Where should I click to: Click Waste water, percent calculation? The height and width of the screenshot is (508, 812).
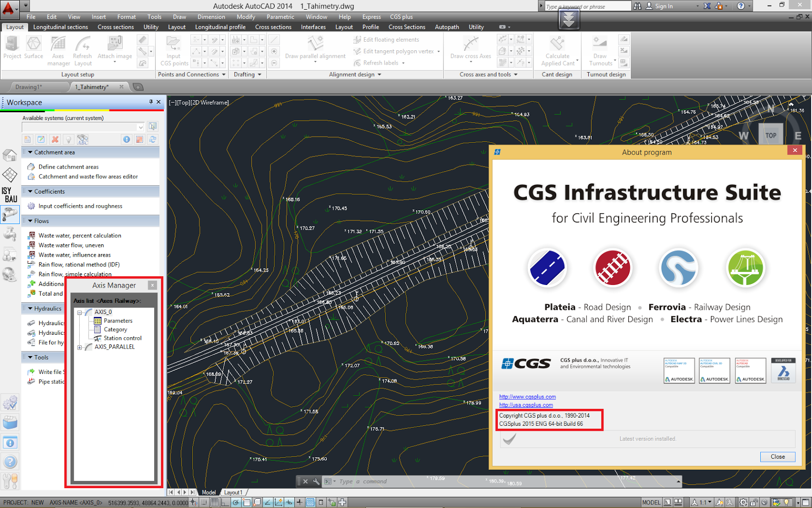pyautogui.click(x=80, y=236)
